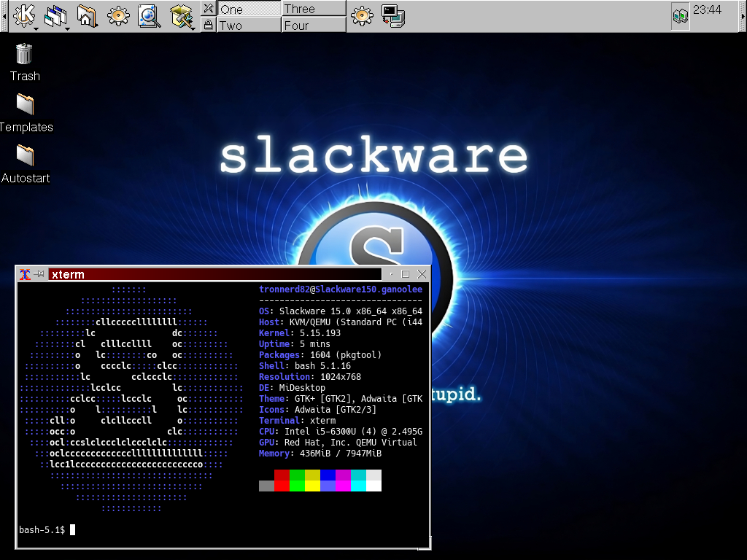Viewport: 747px width, 560px height.
Task: Open the xterm window menu icon
Action: click(25, 274)
